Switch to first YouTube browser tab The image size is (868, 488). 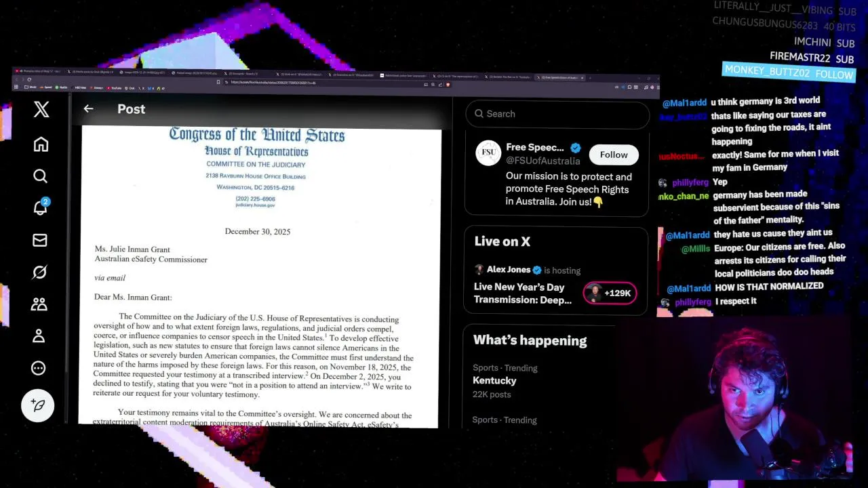39,72
